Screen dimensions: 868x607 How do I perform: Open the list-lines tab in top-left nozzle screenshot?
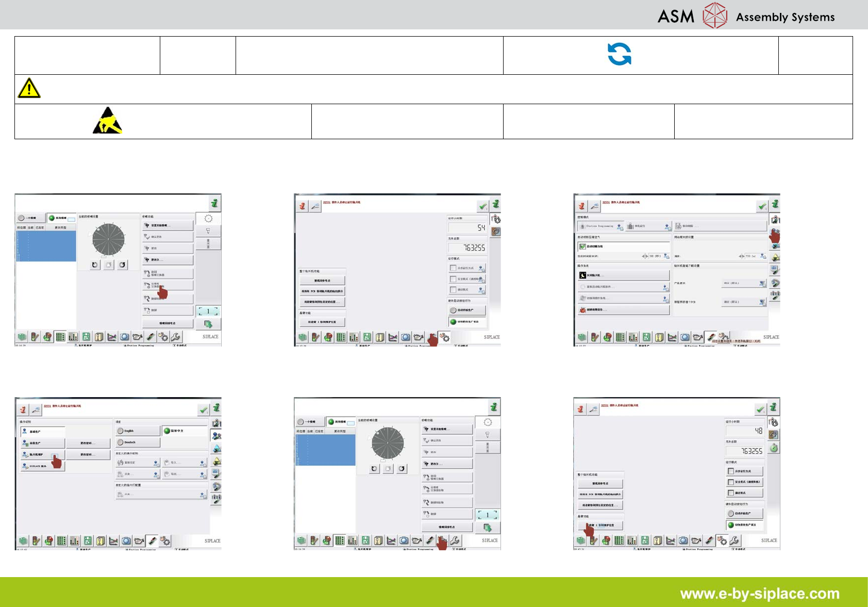(x=208, y=243)
